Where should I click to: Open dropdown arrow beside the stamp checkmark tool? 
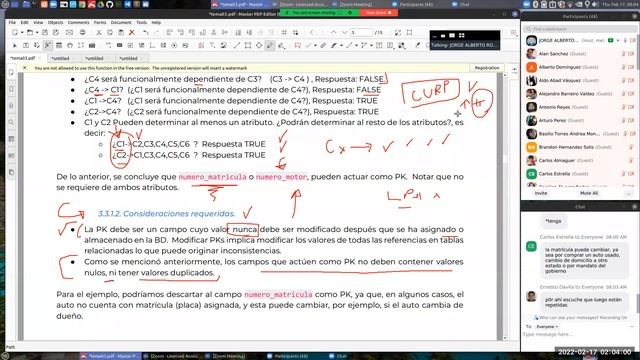click(x=315, y=45)
